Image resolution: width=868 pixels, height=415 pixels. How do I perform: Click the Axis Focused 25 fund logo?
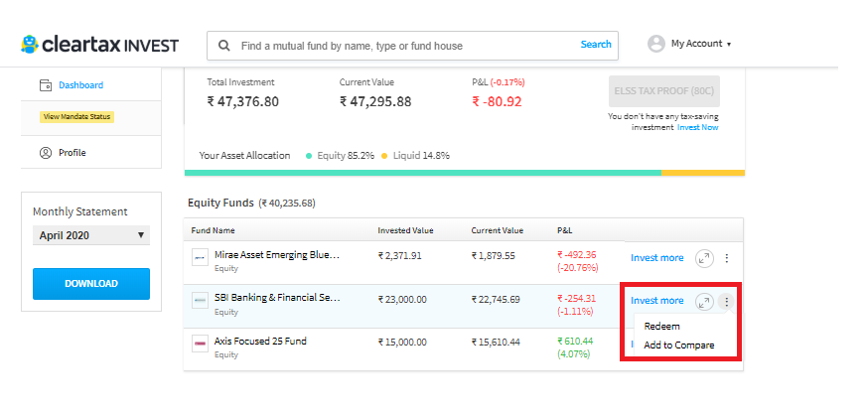pos(200,344)
